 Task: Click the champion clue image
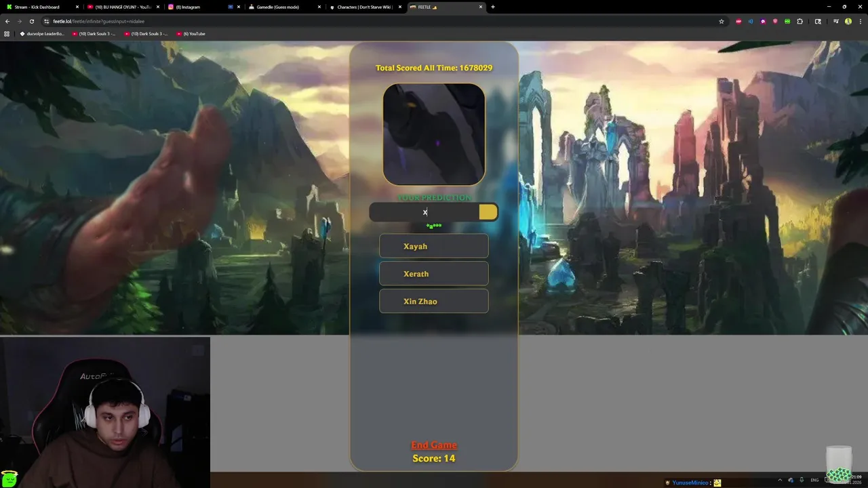pos(434,134)
